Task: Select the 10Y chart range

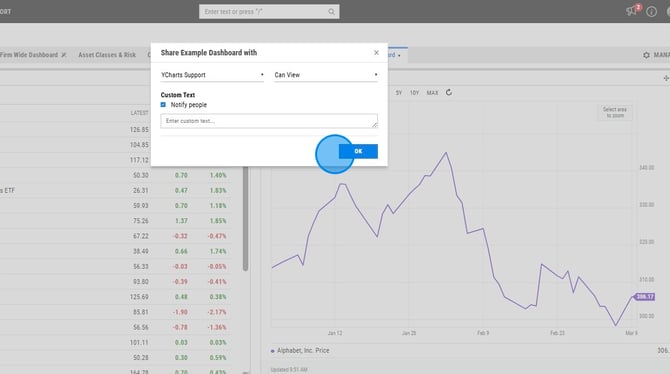Action: point(414,93)
